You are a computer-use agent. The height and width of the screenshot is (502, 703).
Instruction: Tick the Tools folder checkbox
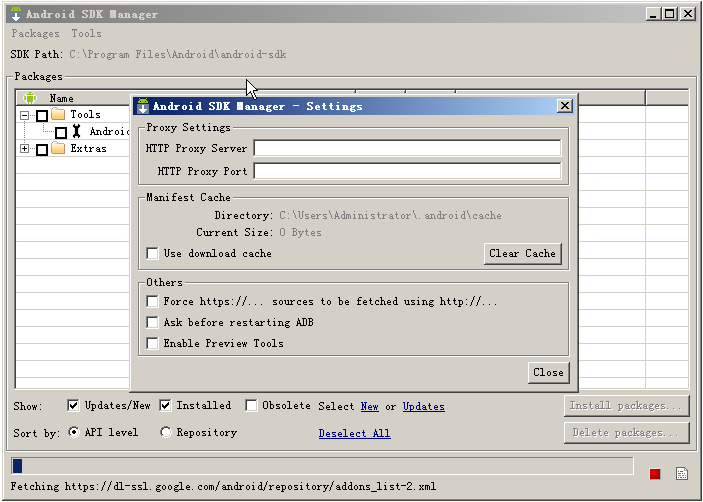coord(42,116)
